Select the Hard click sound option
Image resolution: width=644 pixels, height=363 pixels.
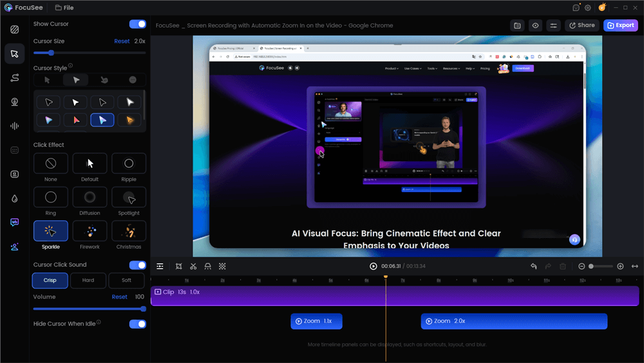[x=88, y=280]
